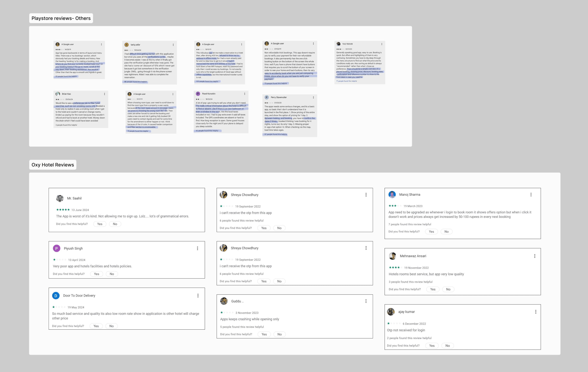Click Door To Door Delivery's blue D avatar
Viewport: 588px width, 372px height.
coord(56,296)
